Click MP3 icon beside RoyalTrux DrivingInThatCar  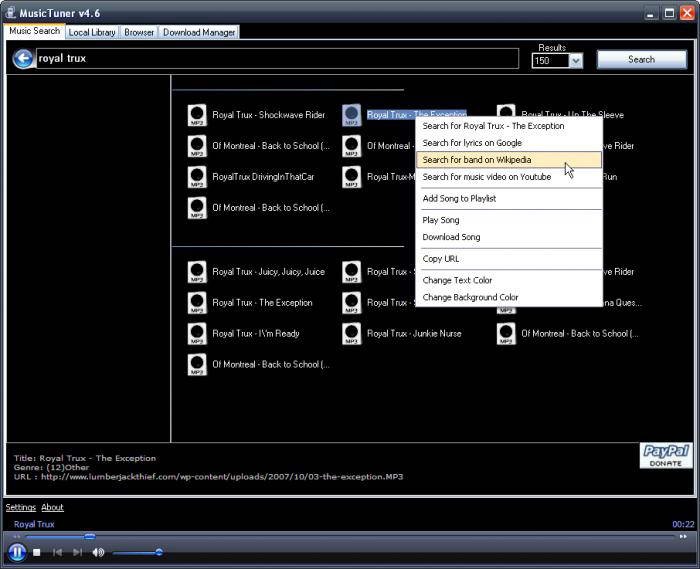197,177
